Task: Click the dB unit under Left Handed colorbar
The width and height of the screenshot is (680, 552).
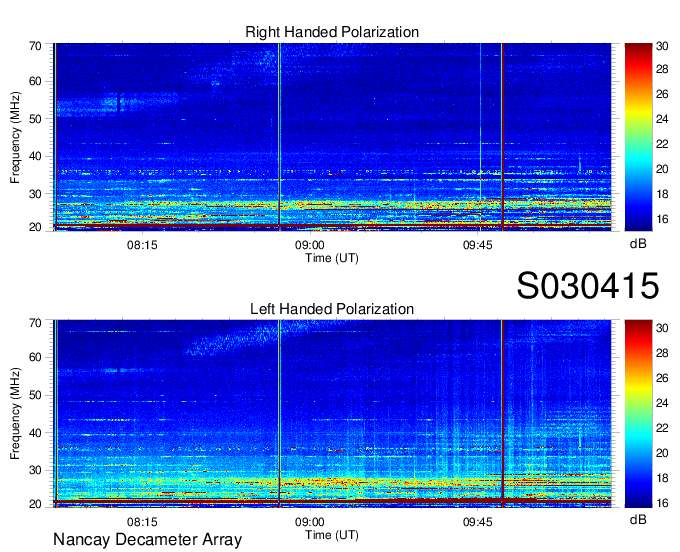Action: [x=638, y=519]
